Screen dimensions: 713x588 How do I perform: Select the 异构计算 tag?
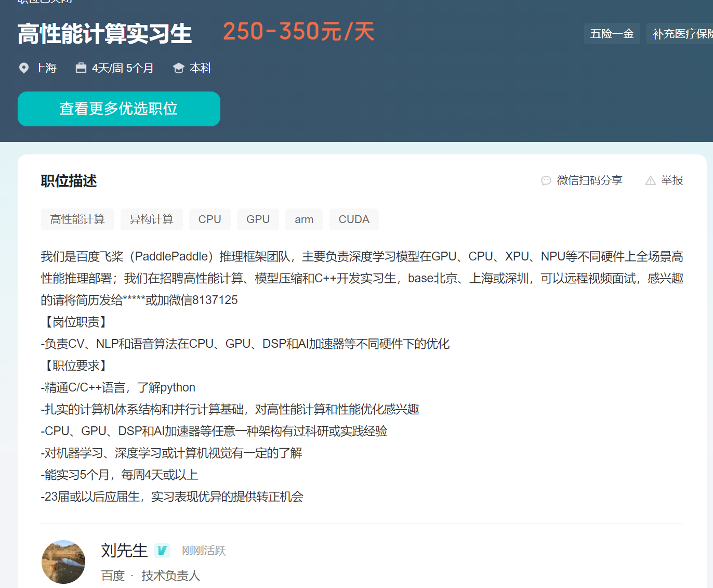(151, 219)
